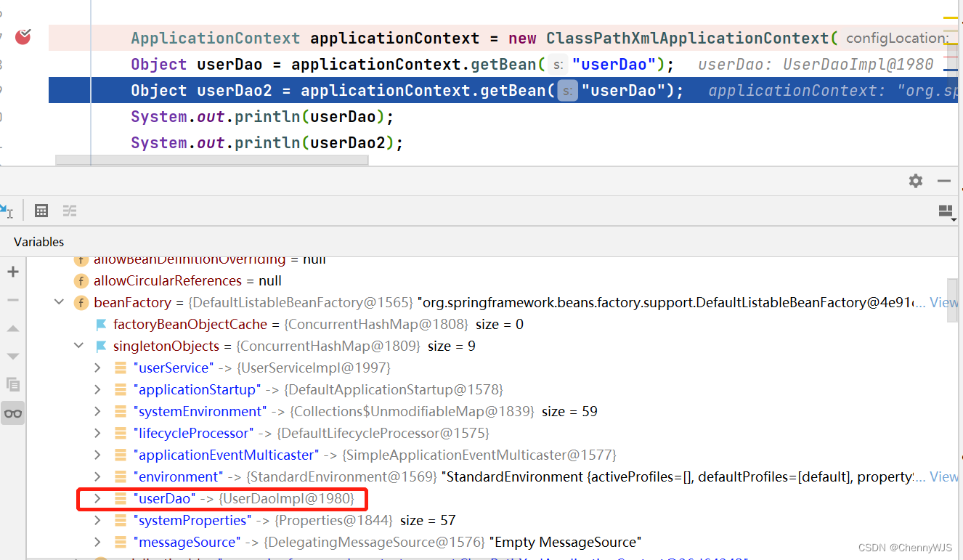Click View link on environment row
The width and height of the screenshot is (963, 560).
coord(943,476)
